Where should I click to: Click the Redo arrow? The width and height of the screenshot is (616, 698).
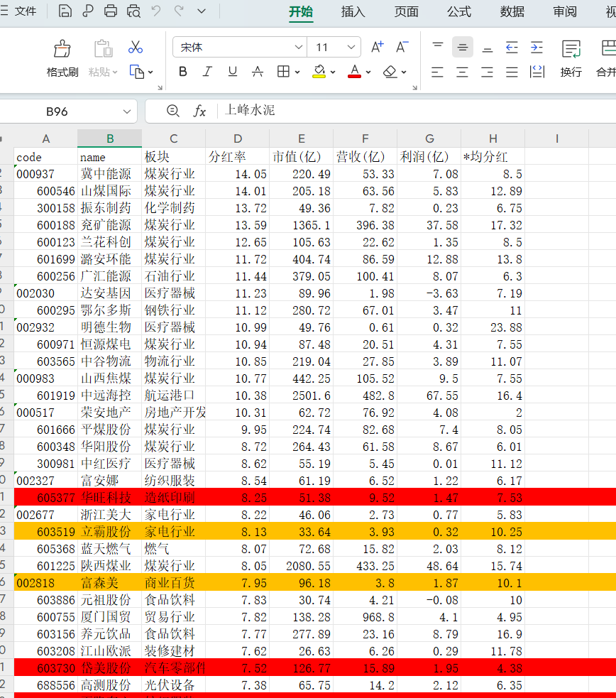(179, 11)
